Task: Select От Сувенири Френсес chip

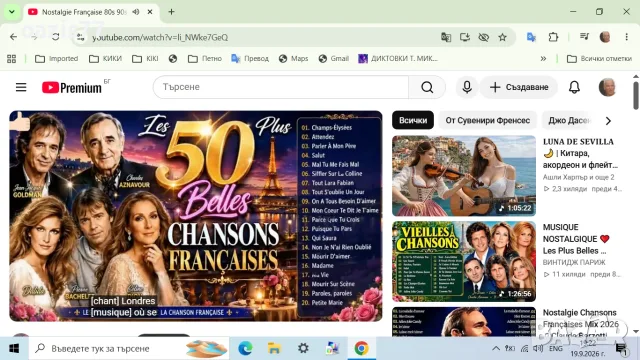Action: coord(488,120)
